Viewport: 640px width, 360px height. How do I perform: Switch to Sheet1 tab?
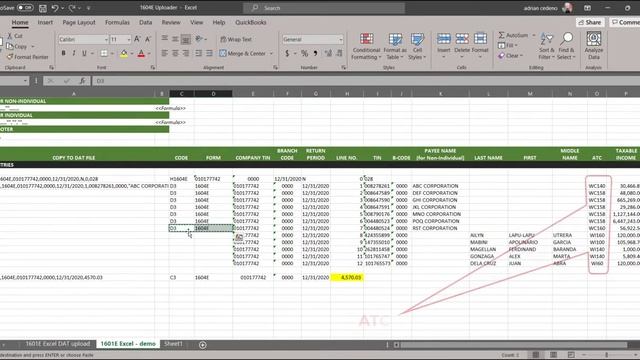coord(173,344)
